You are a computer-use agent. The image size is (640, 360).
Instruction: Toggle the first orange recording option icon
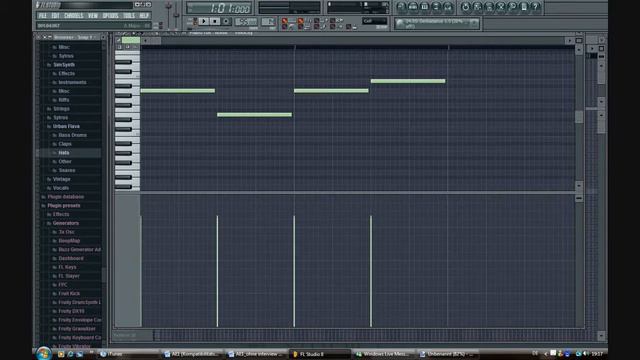(284, 21)
